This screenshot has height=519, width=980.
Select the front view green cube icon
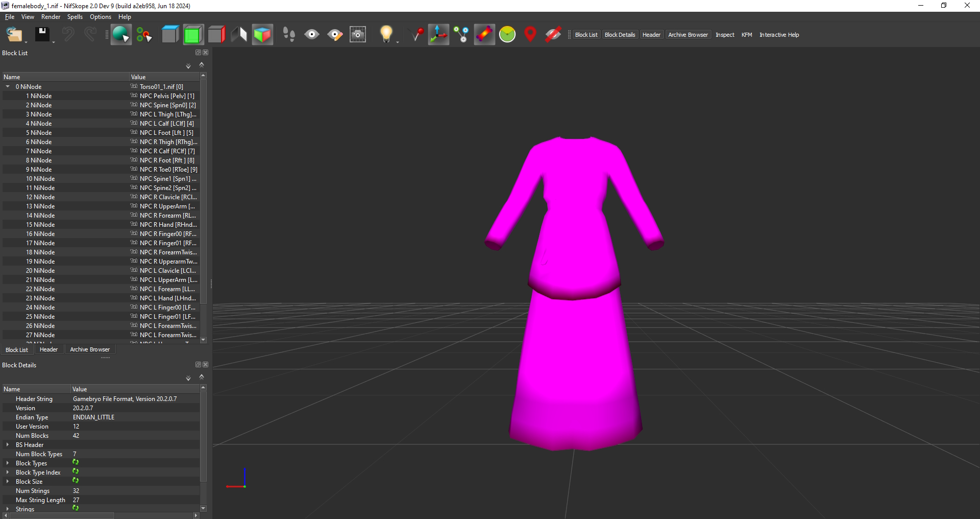(x=193, y=35)
